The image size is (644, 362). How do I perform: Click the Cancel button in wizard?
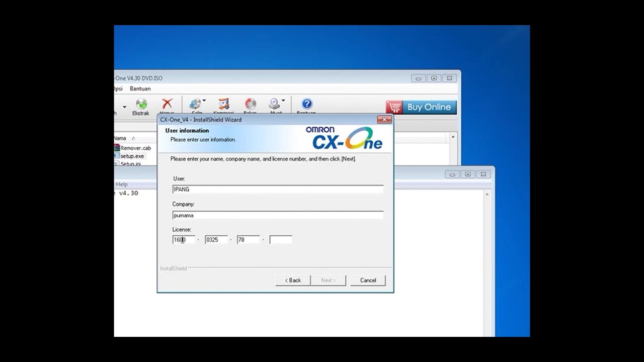point(368,281)
